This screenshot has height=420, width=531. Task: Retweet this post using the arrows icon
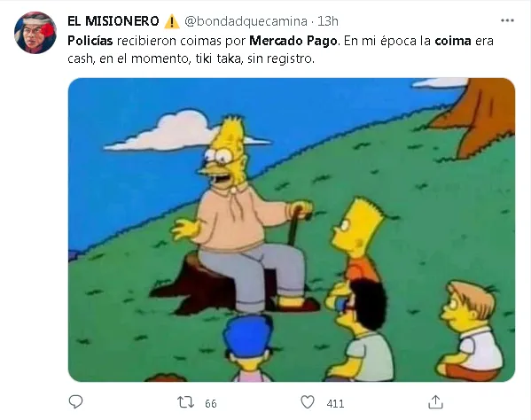(x=185, y=402)
